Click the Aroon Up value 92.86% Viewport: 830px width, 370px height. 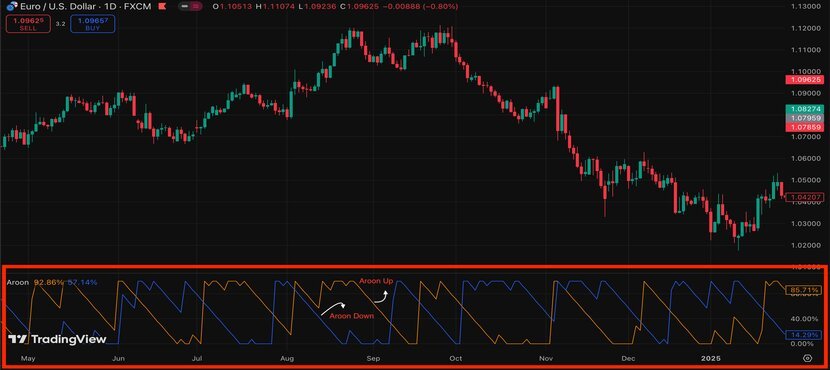[x=49, y=283]
